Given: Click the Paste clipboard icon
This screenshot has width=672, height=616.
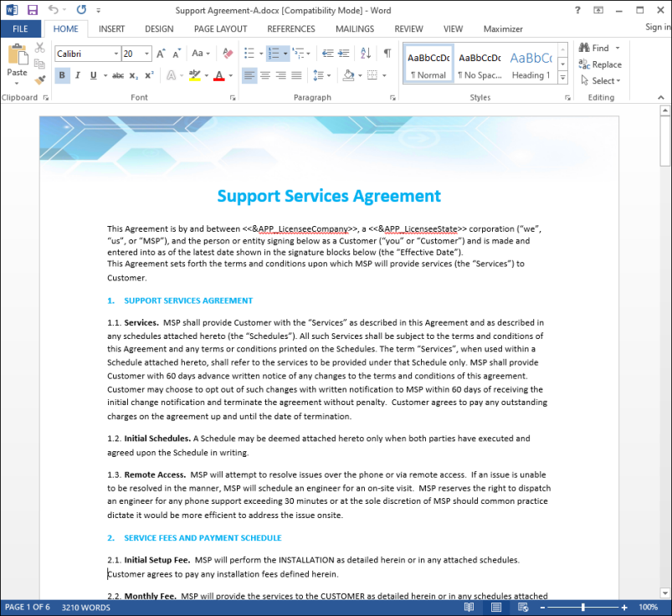Looking at the screenshot, I should (x=17, y=55).
